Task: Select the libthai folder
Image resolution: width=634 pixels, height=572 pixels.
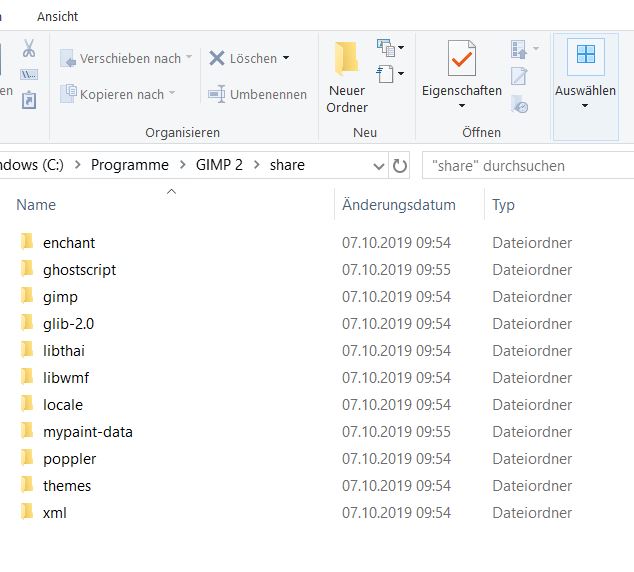Action: tap(64, 351)
